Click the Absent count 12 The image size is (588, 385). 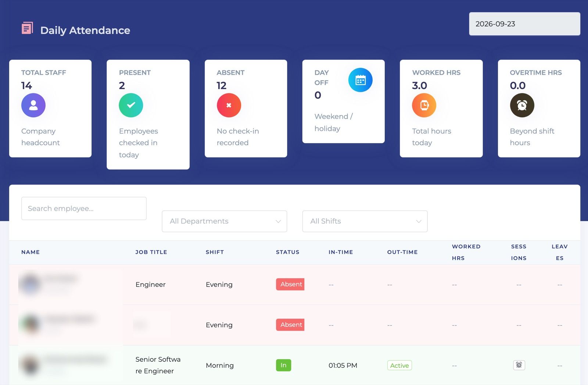point(222,85)
